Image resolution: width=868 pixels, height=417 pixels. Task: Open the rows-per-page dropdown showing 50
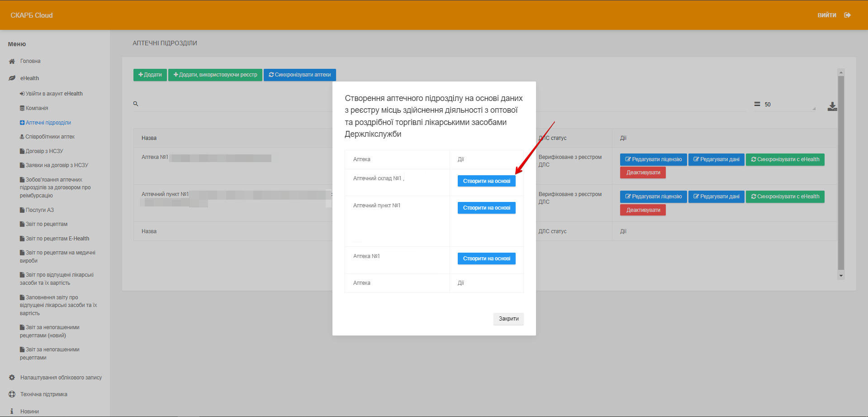tap(789, 105)
